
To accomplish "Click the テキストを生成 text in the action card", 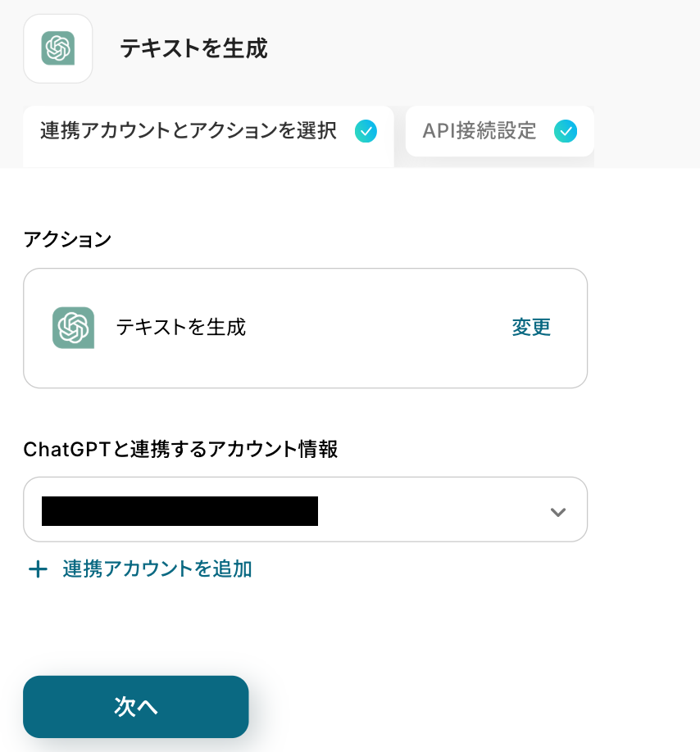I will [180, 328].
